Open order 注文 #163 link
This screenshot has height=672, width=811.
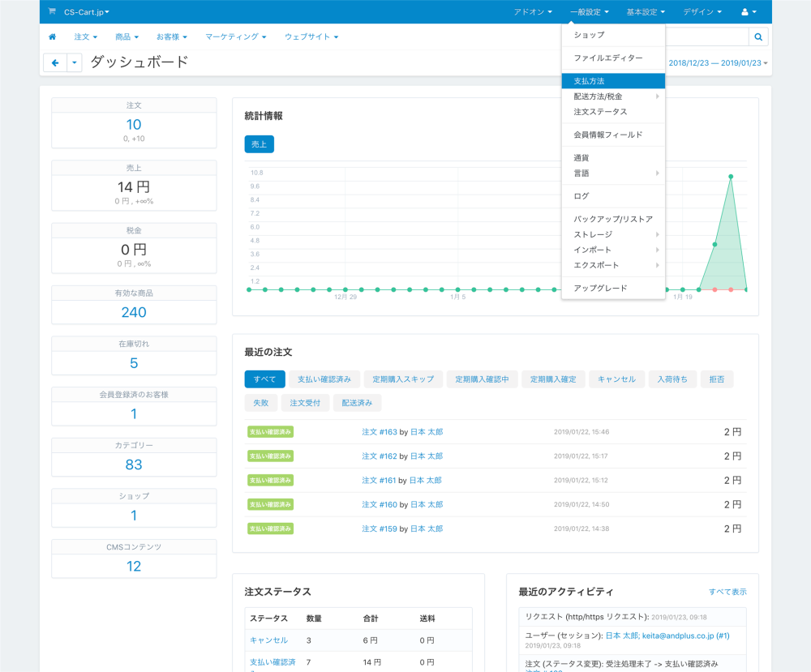379,432
